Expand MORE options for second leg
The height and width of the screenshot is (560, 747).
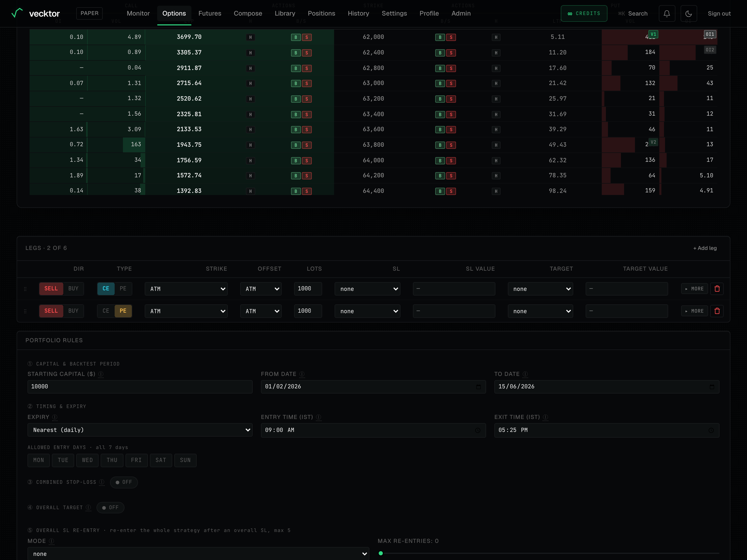pyautogui.click(x=694, y=311)
